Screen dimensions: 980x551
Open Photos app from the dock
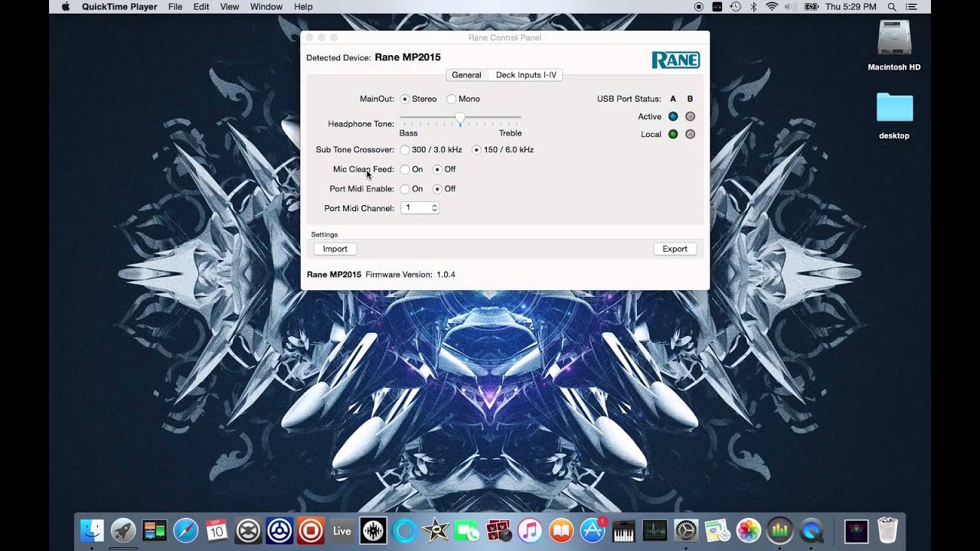pos(749,530)
